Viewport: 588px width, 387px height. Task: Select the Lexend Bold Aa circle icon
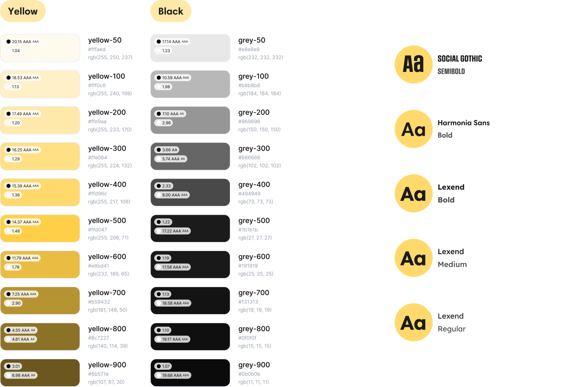[413, 193]
